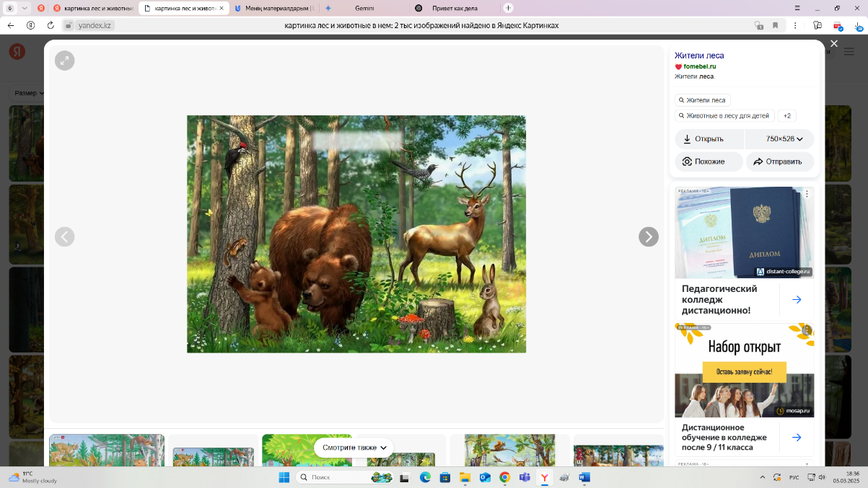
Task: Switch to the Gemini tab
Action: coord(364,8)
